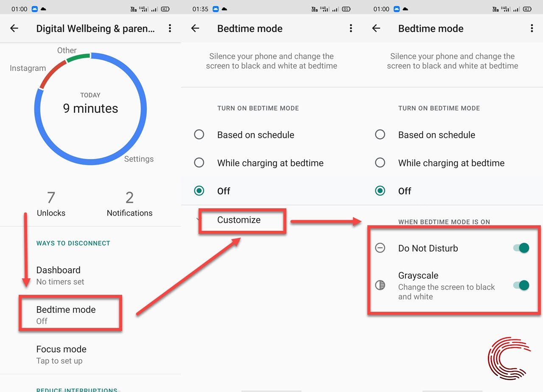Go back from right Bedtime mode screen
The width and height of the screenshot is (543, 392).
pos(376,28)
